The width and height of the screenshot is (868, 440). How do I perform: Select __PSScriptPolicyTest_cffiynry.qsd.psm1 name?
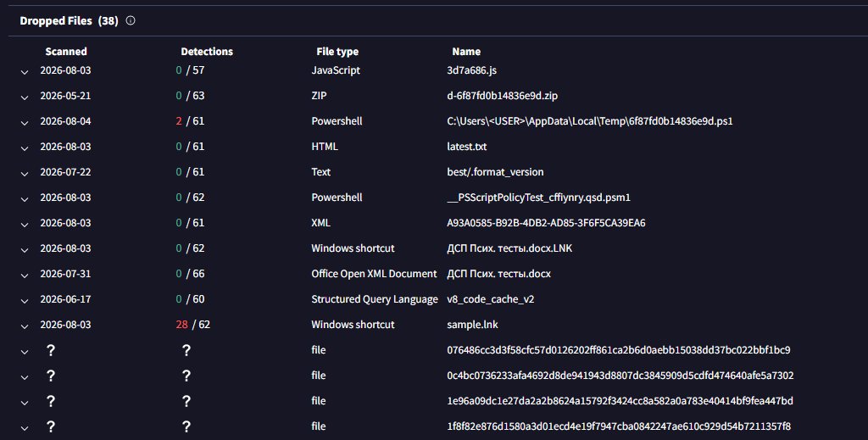point(538,198)
